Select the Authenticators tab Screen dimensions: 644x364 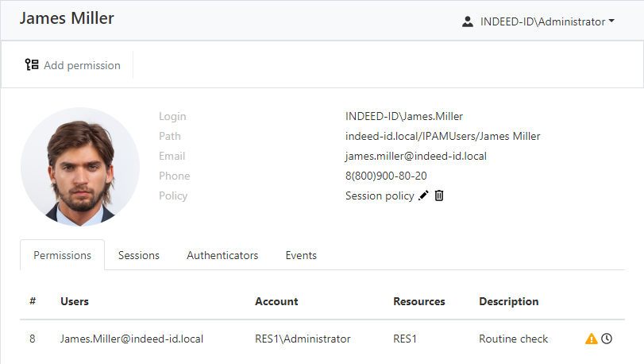tap(222, 255)
